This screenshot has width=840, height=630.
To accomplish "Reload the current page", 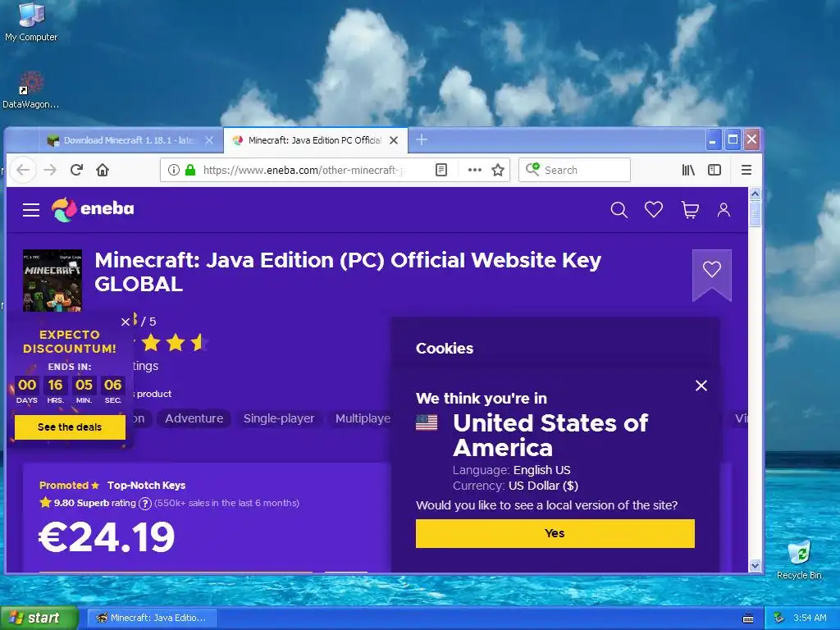I will 76,170.
